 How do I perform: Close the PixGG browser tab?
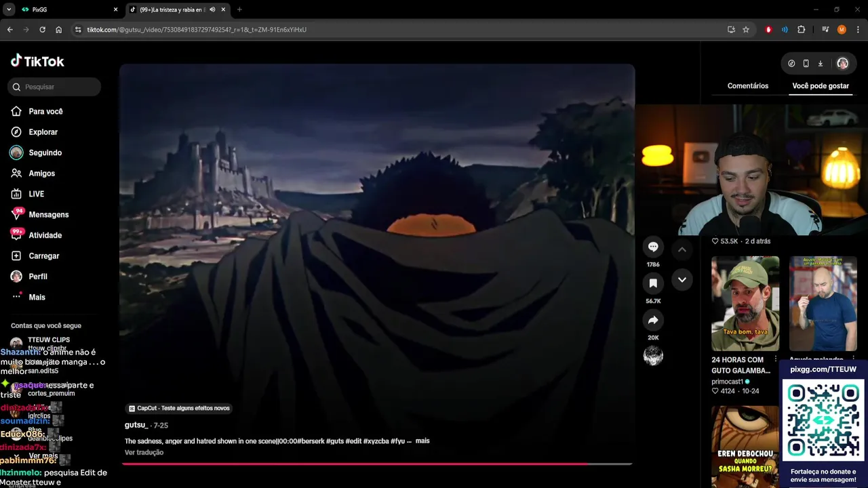pyautogui.click(x=115, y=9)
